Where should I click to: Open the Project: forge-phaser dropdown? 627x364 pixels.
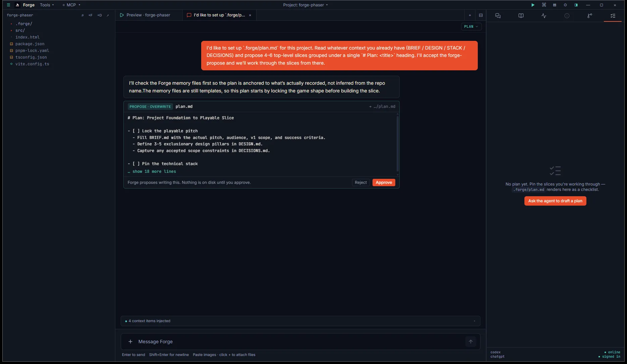coord(305,5)
